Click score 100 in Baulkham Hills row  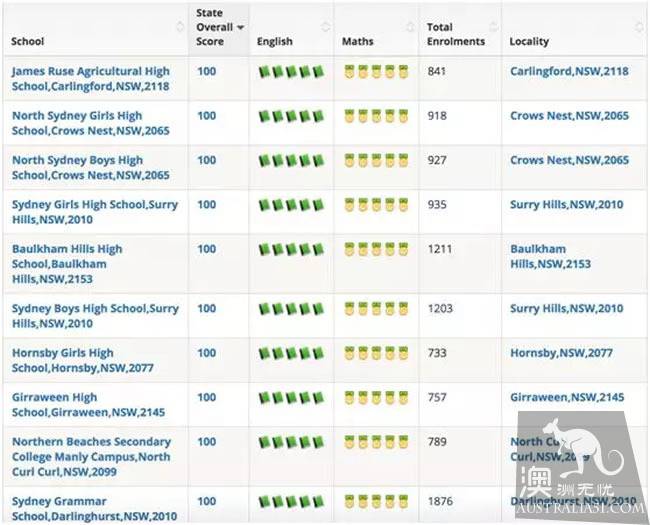(207, 249)
